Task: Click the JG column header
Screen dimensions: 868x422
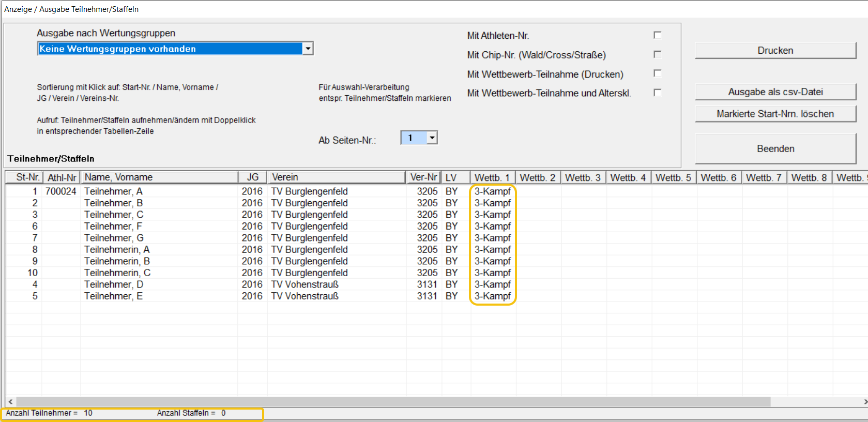Action: point(253,177)
